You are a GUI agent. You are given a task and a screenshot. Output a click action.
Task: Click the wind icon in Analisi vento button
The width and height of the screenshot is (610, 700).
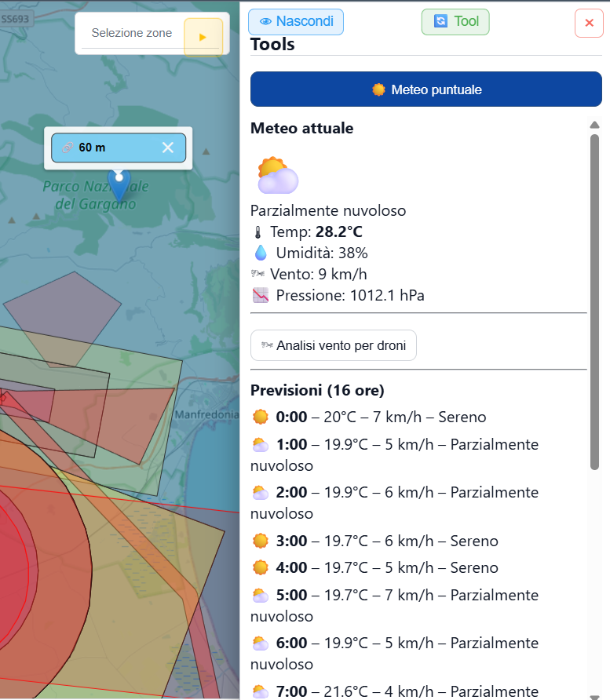point(267,345)
